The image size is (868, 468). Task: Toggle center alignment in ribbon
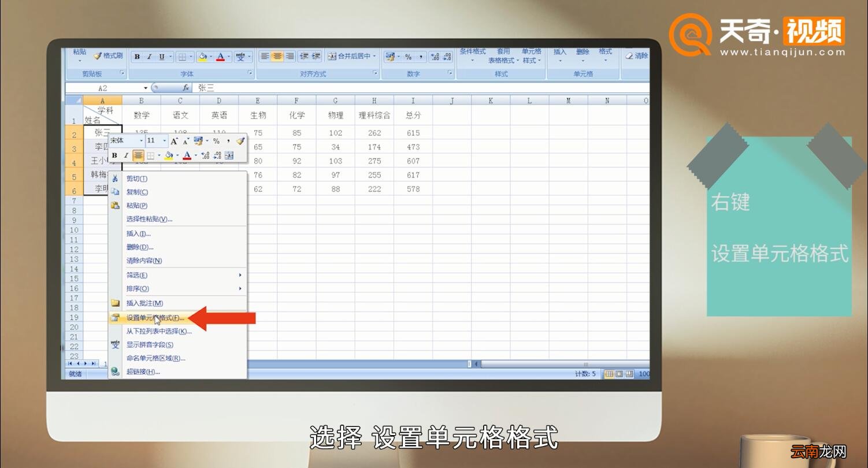coord(277,56)
